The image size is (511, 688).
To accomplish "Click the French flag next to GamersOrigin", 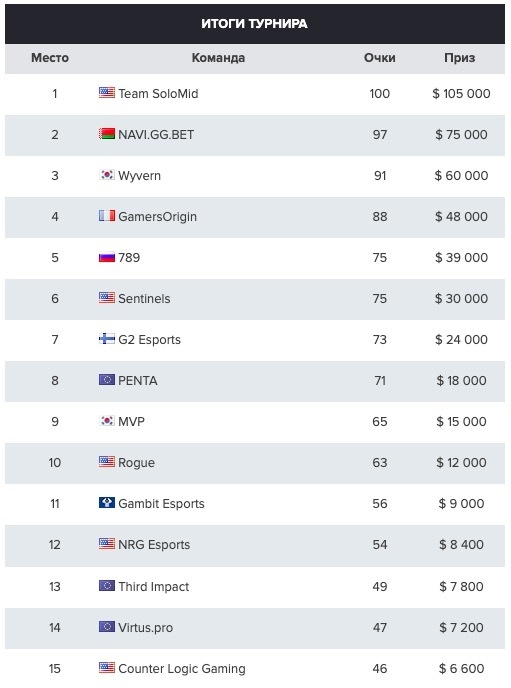I will pos(107,215).
